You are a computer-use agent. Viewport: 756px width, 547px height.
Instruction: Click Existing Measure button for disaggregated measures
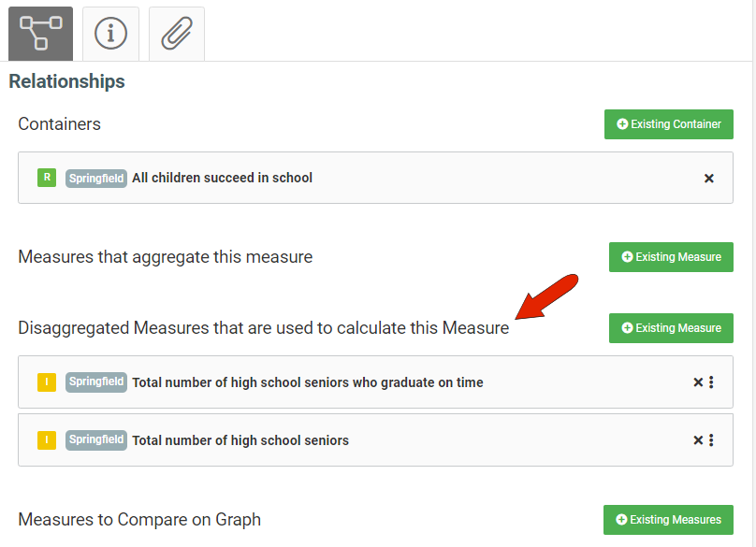point(671,328)
